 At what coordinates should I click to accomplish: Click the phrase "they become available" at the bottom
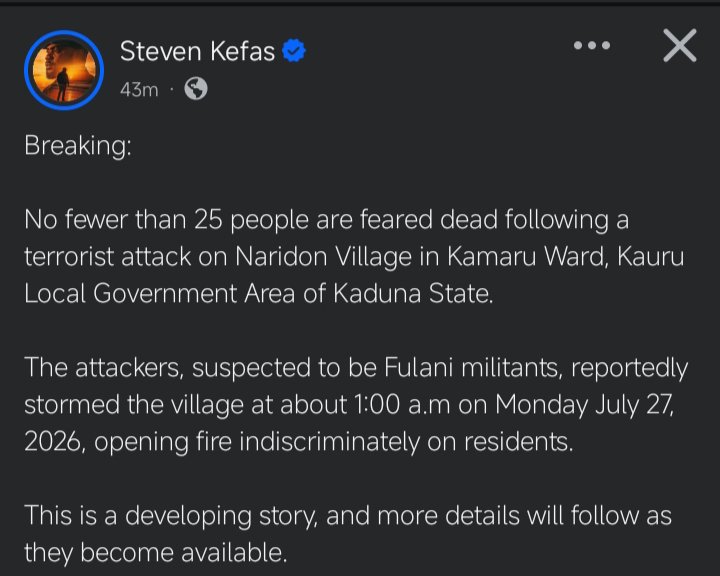tap(156, 553)
